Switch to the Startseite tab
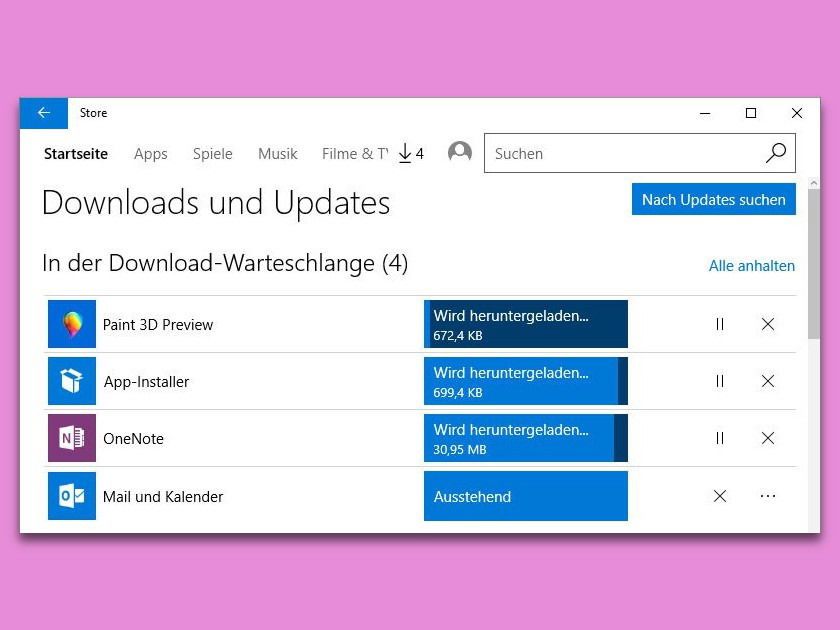This screenshot has width=840, height=630. tap(76, 154)
